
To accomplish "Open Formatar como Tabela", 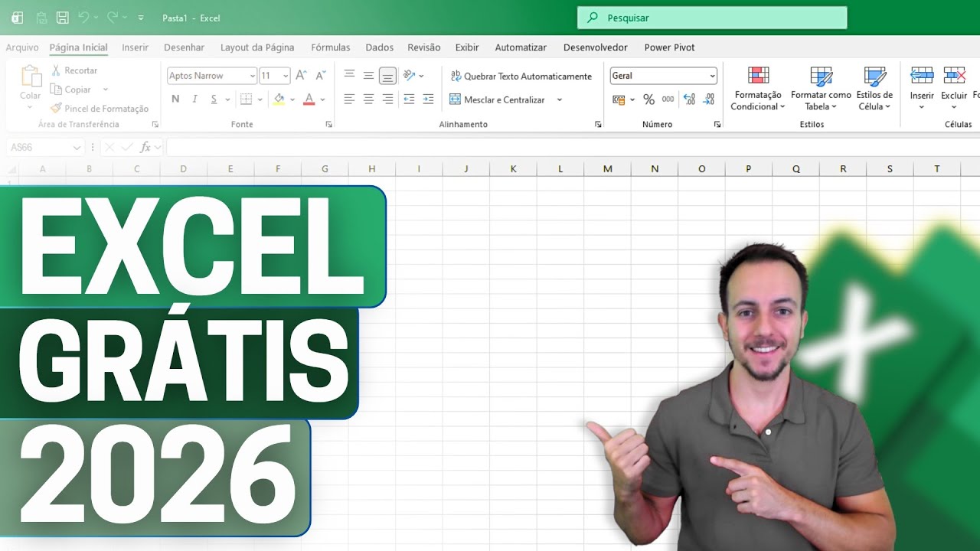I will [x=821, y=88].
